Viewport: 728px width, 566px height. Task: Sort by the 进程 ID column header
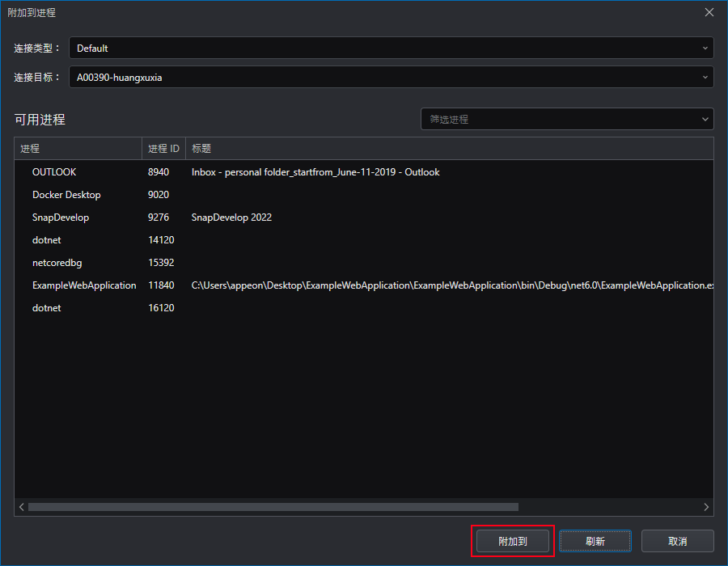[163, 149]
